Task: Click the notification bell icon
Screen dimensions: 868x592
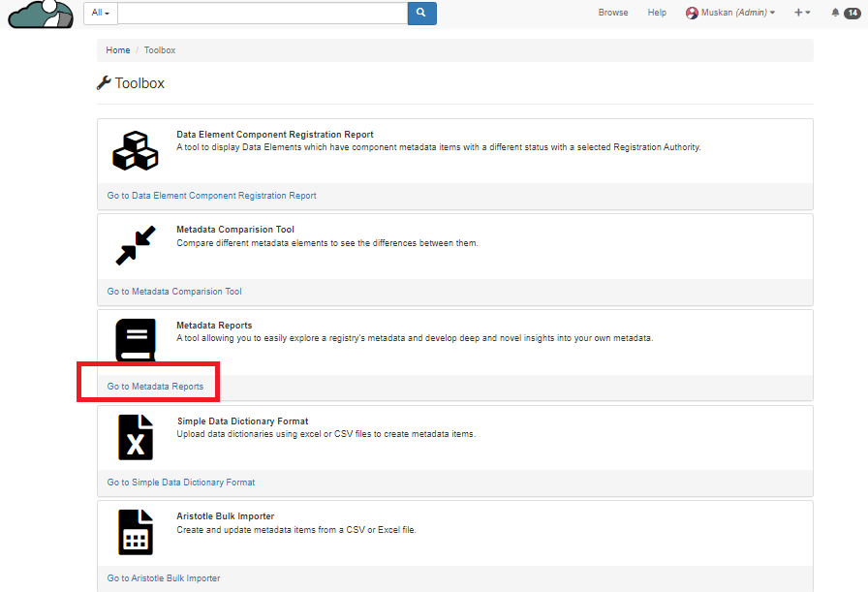Action: coord(835,13)
